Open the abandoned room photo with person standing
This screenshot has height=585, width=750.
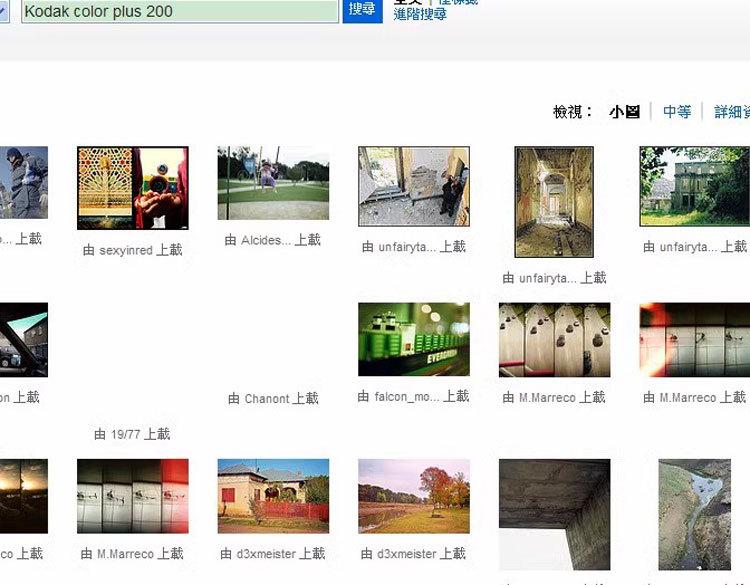414,186
